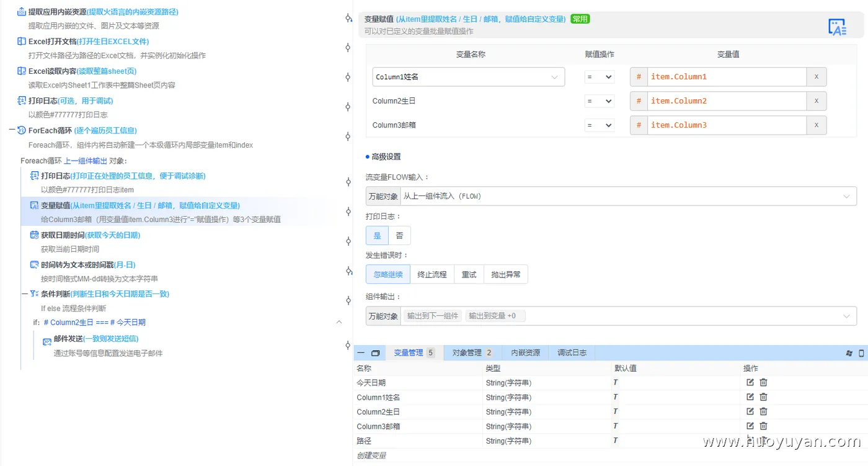Click the restore-window icon in bottom panel

click(x=375, y=353)
